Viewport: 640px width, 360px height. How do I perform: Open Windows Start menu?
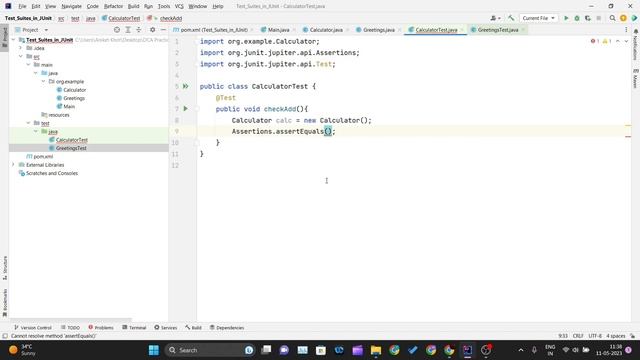(154, 350)
